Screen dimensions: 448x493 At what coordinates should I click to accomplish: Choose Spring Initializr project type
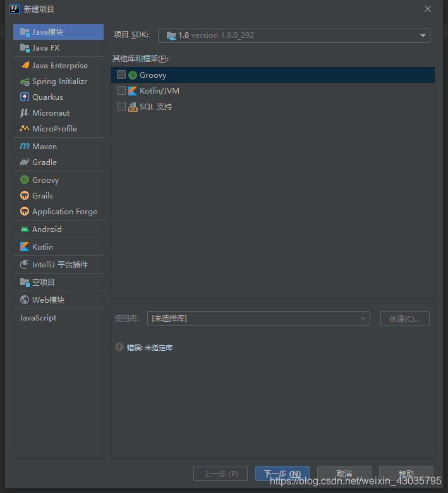pyautogui.click(x=59, y=82)
